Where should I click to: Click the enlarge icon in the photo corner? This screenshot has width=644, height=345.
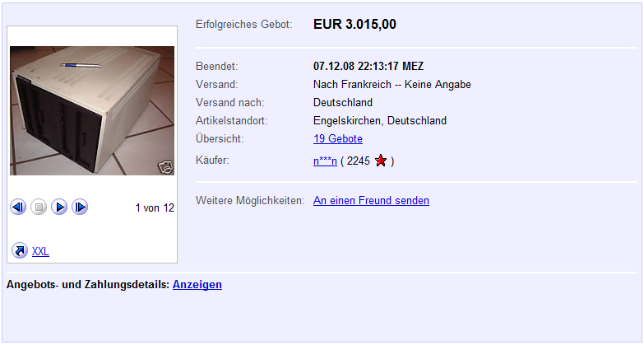pyautogui.click(x=166, y=167)
